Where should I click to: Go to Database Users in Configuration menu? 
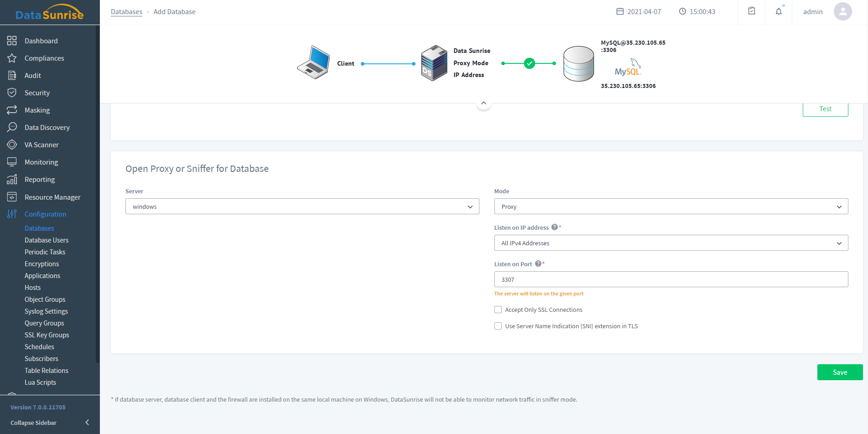47,240
